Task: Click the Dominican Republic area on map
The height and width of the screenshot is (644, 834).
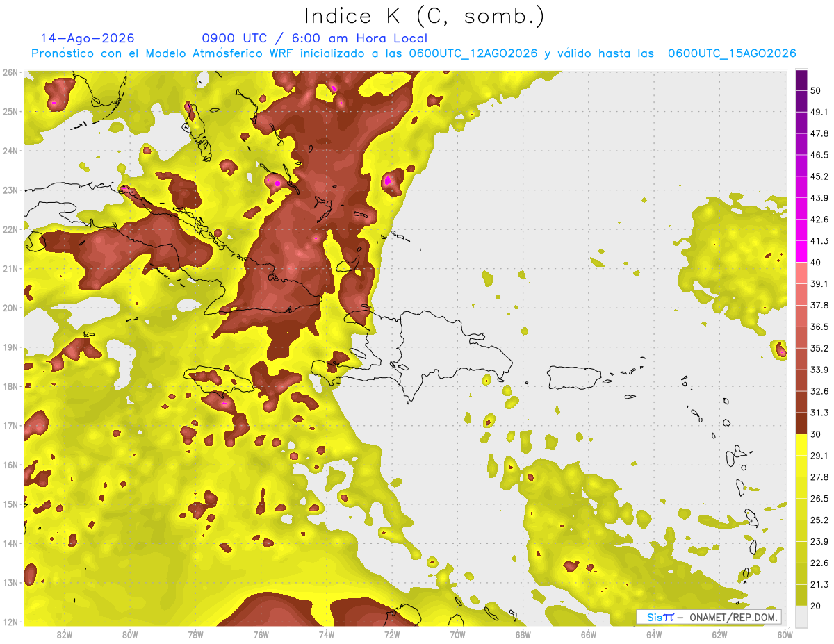Action: 452,358
